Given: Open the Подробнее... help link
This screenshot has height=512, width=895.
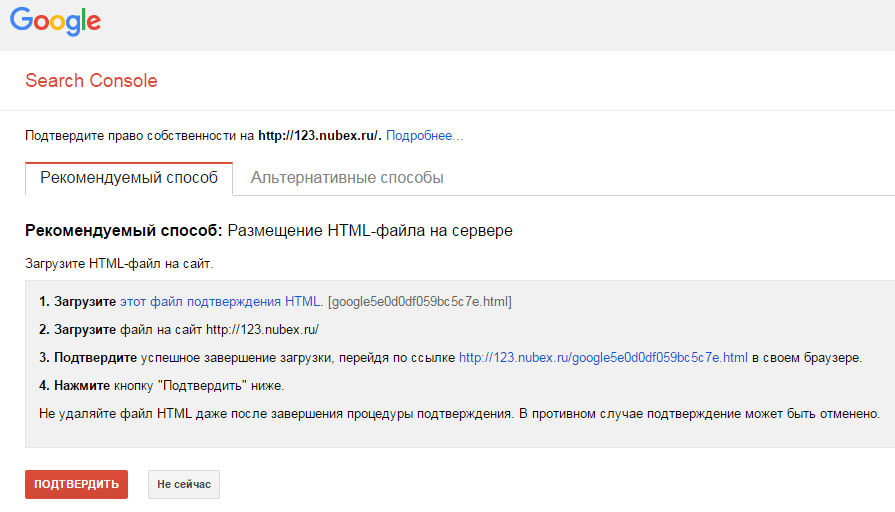Looking at the screenshot, I should click(425, 136).
